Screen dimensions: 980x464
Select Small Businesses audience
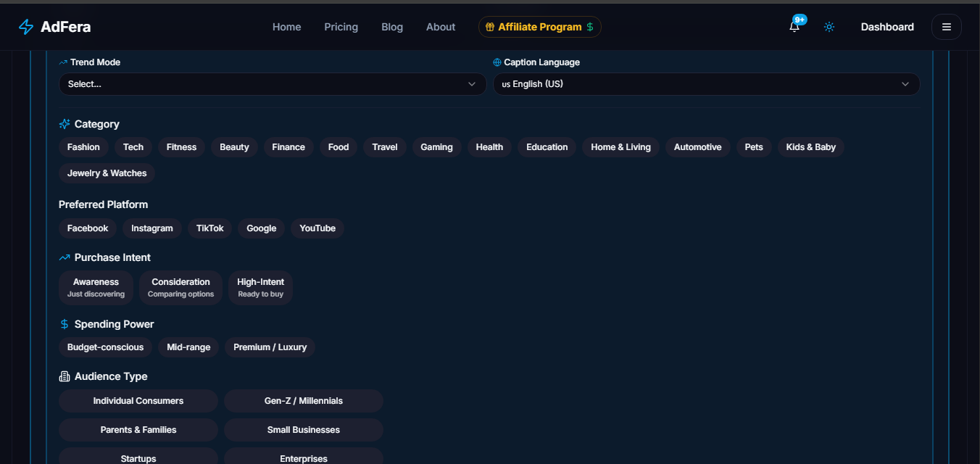[304, 430]
